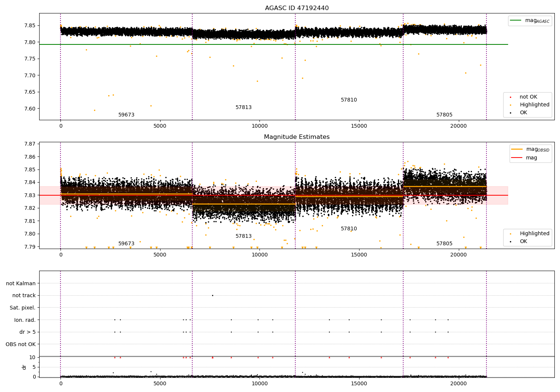Screen dimensions: 560x392
Task: Click obsid label 57813 in the top plot
Action: [x=243, y=108]
